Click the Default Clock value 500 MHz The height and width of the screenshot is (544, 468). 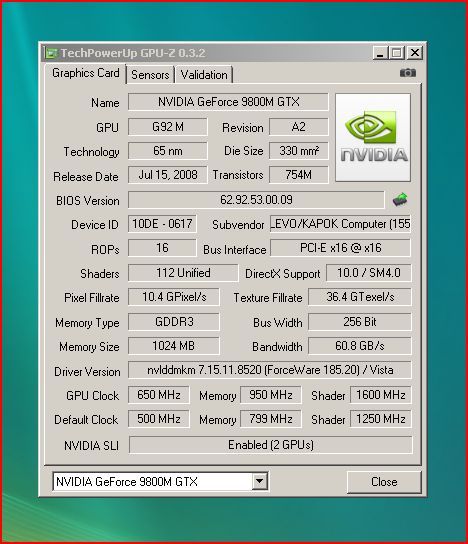[x=159, y=419]
